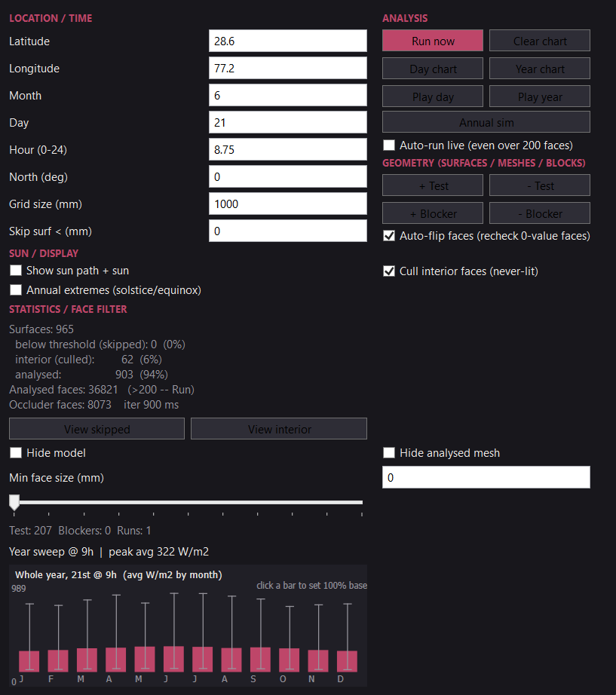Image resolution: width=616 pixels, height=695 pixels.
Task: Click 'Year sweep @ 9h' status line
Action: pos(109,551)
